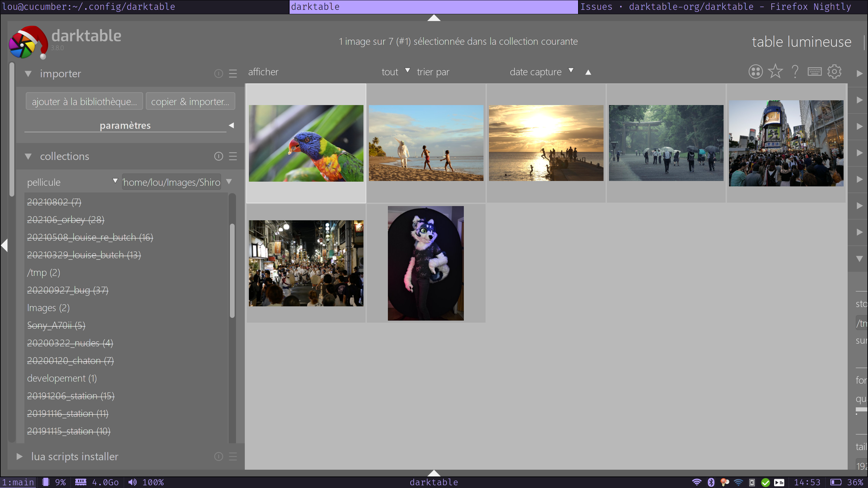Viewport: 868px width, 488px height.
Task: Click the film roll list scrollbar
Action: pyautogui.click(x=232, y=271)
